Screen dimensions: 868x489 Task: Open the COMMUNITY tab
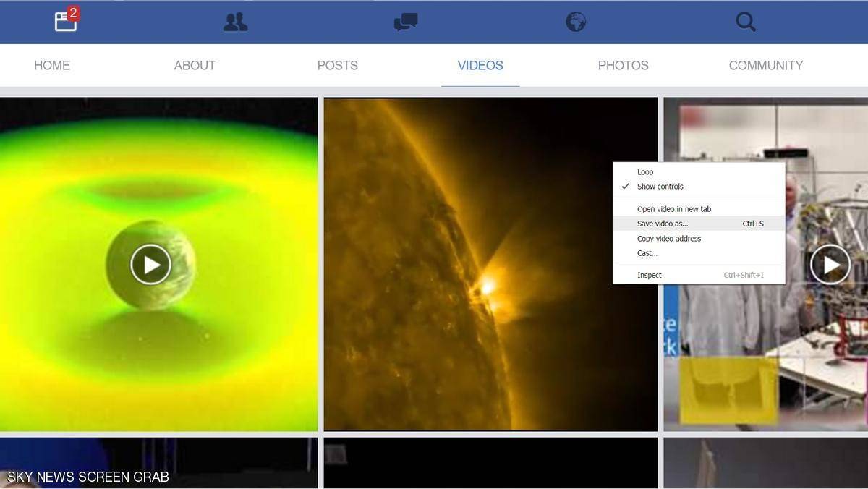click(766, 65)
